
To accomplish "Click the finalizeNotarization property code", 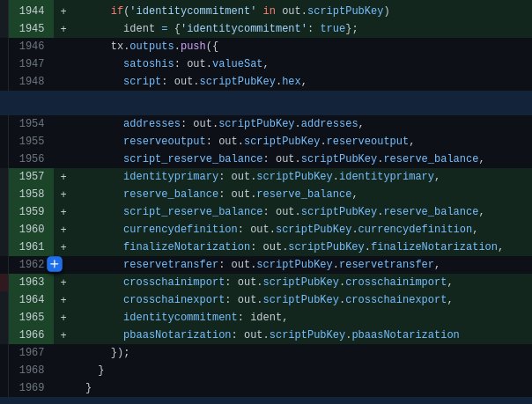I will coord(314,246).
